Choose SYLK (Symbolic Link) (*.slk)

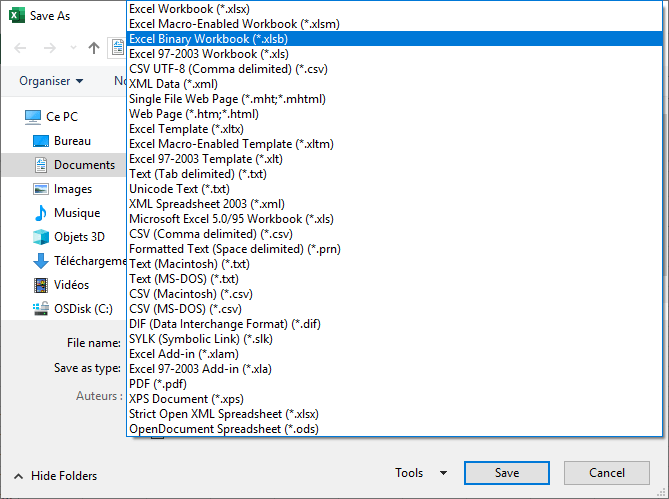point(394,339)
